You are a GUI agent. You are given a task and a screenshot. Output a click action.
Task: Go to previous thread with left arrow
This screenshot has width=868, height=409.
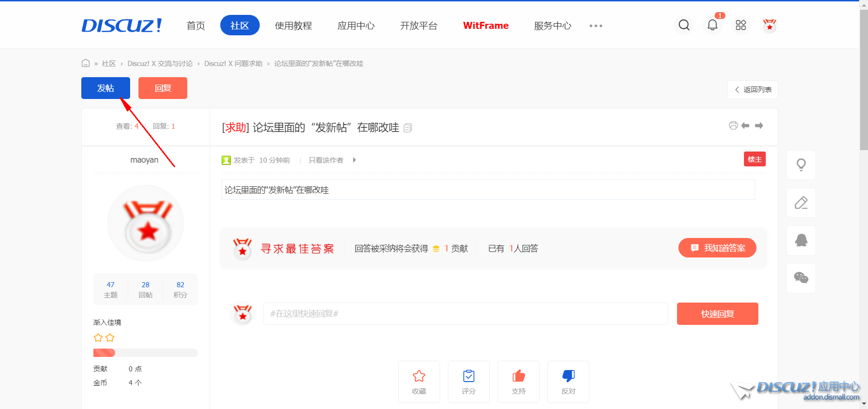click(x=745, y=125)
